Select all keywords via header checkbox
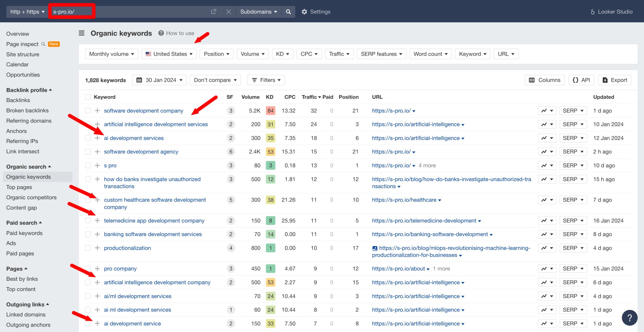 pyautogui.click(x=88, y=97)
